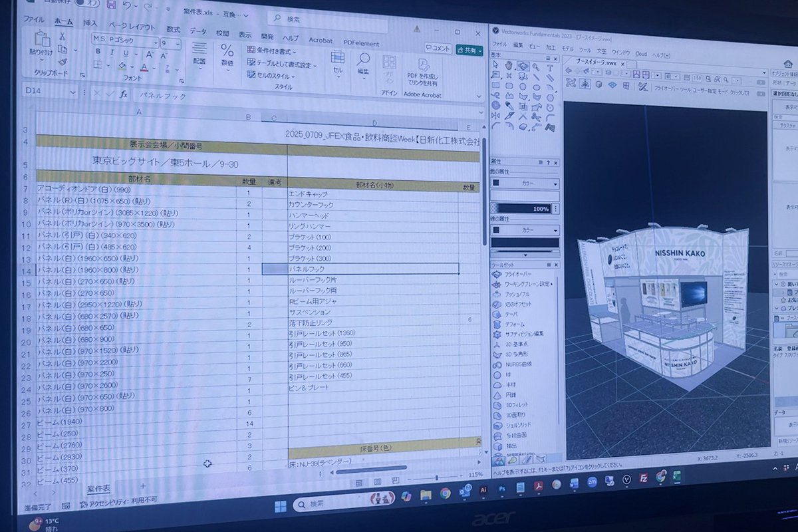The height and width of the screenshot is (532, 798).
Task: Click the 共有 share button
Action: point(469,49)
